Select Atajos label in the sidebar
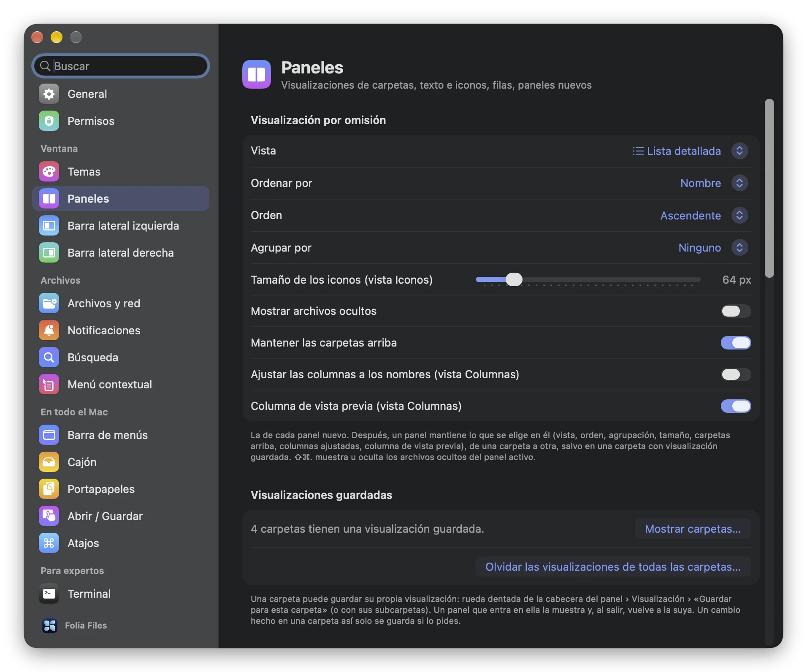807x672 pixels. (x=83, y=543)
